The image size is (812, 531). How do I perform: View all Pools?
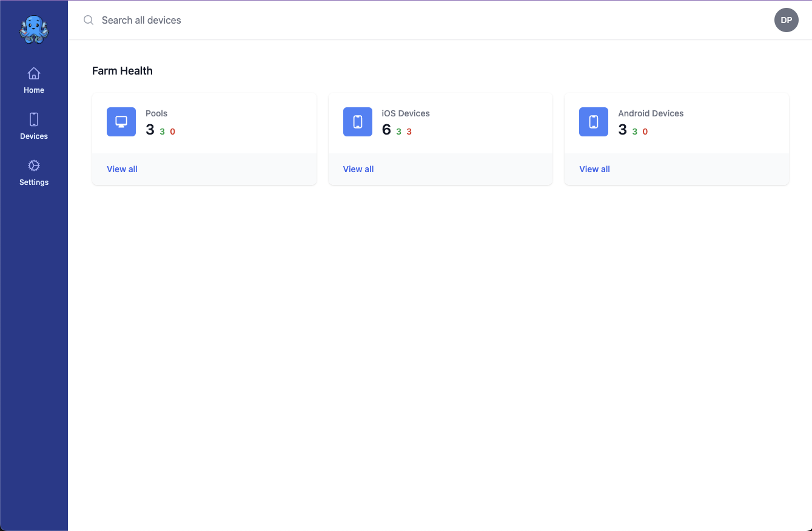click(121, 169)
